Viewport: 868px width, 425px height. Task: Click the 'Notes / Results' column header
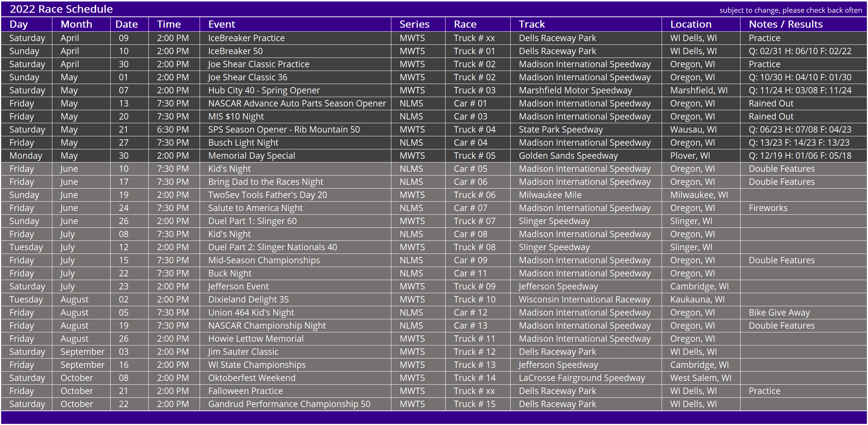click(x=786, y=24)
